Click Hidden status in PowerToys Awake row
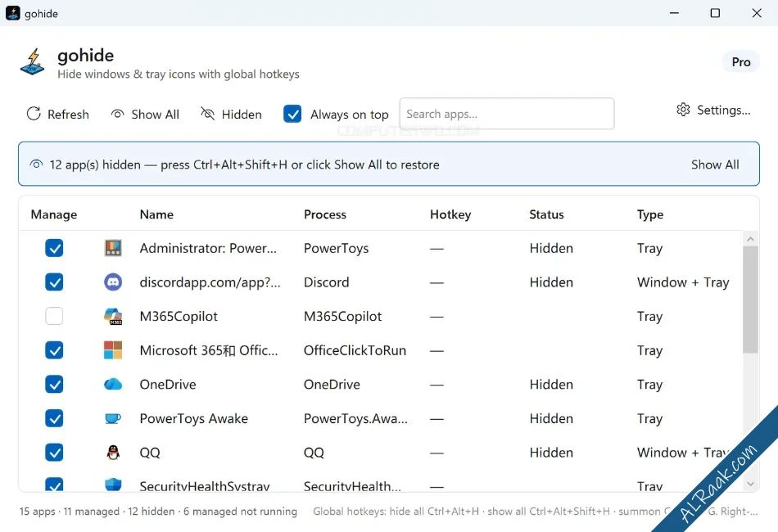This screenshot has height=532, width=778. coord(551,419)
